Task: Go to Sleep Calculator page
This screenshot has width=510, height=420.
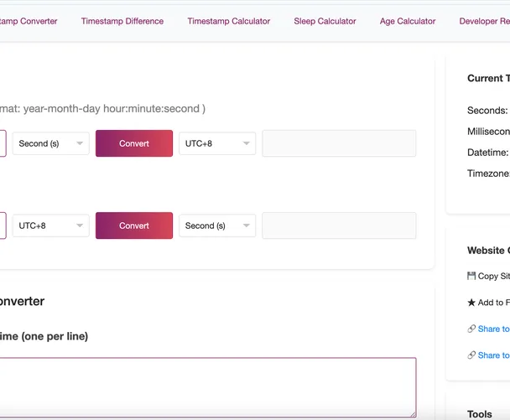Action: (x=325, y=21)
